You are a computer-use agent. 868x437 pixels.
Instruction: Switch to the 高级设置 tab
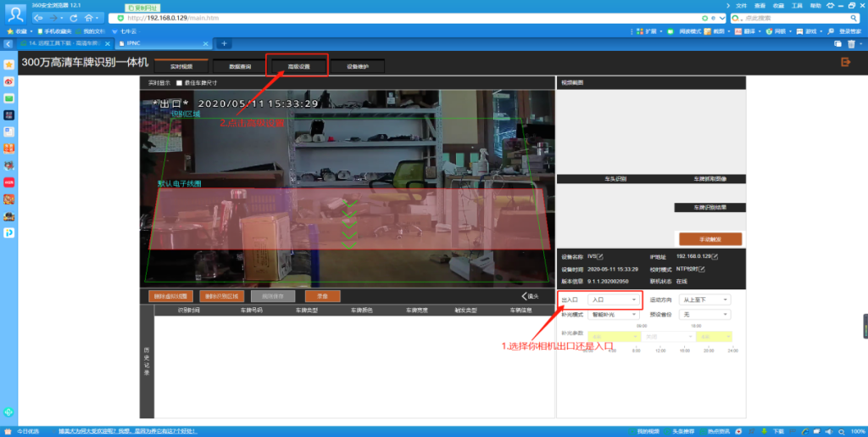(x=298, y=66)
